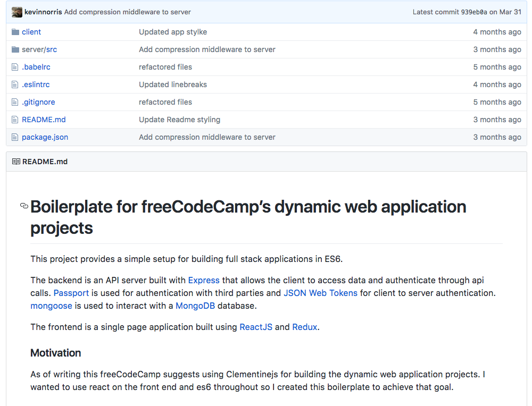Open the client folder
Viewport: 532px width, 406px height.
tap(31, 32)
